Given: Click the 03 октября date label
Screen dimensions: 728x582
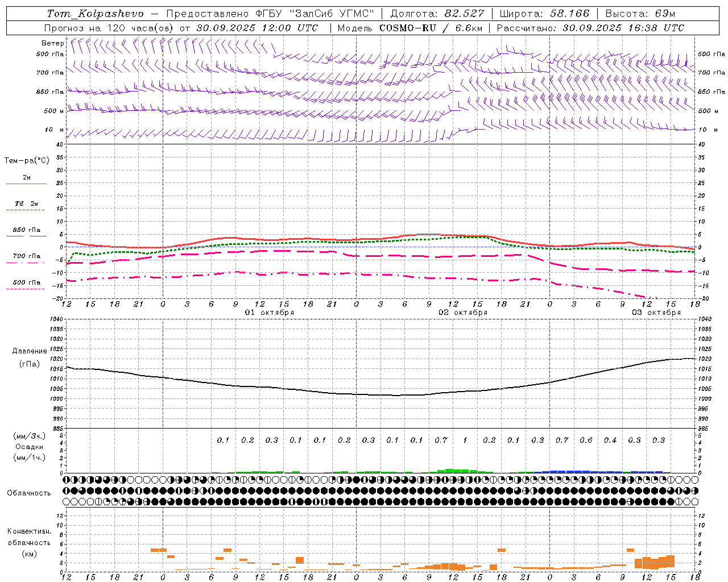Looking at the screenshot, I should pyautogui.click(x=656, y=313).
